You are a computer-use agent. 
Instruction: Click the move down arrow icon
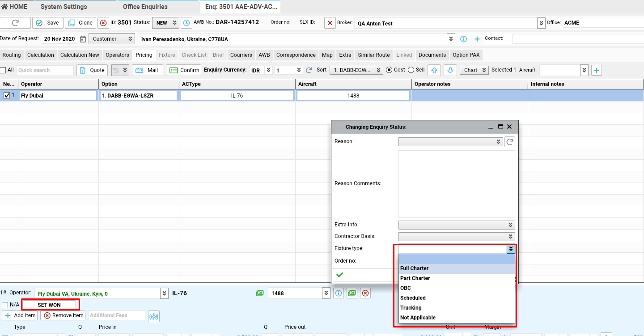451,70
